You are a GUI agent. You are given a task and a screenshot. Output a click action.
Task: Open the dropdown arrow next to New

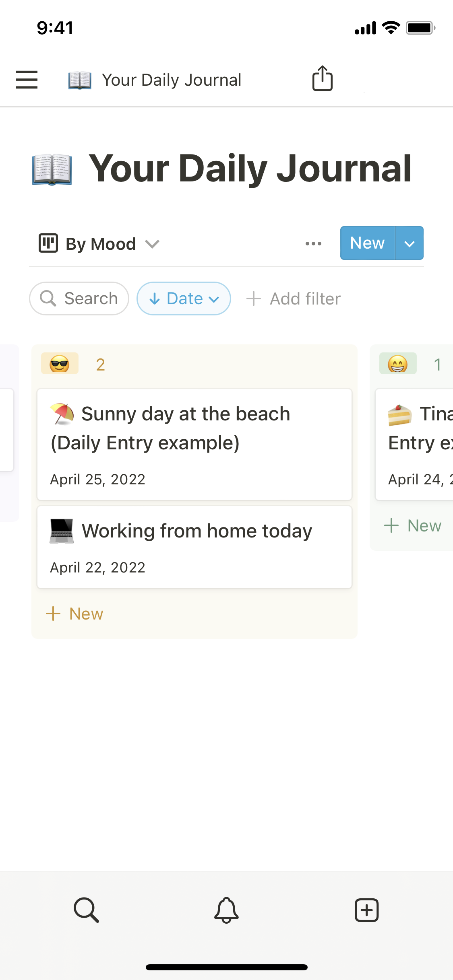pos(409,243)
